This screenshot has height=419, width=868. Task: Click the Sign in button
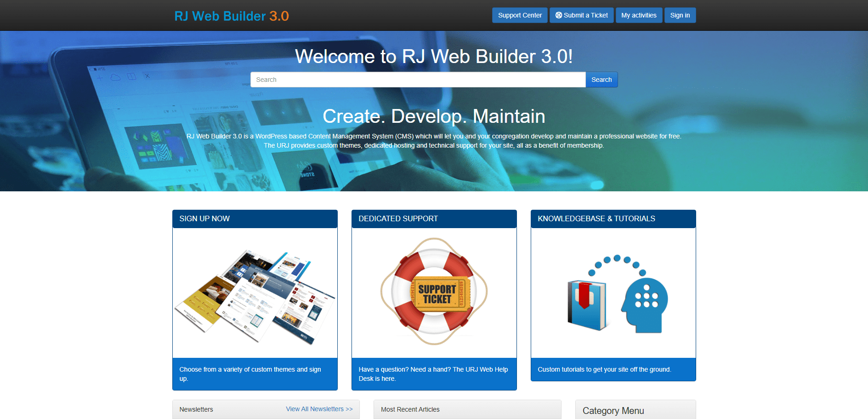coord(680,15)
